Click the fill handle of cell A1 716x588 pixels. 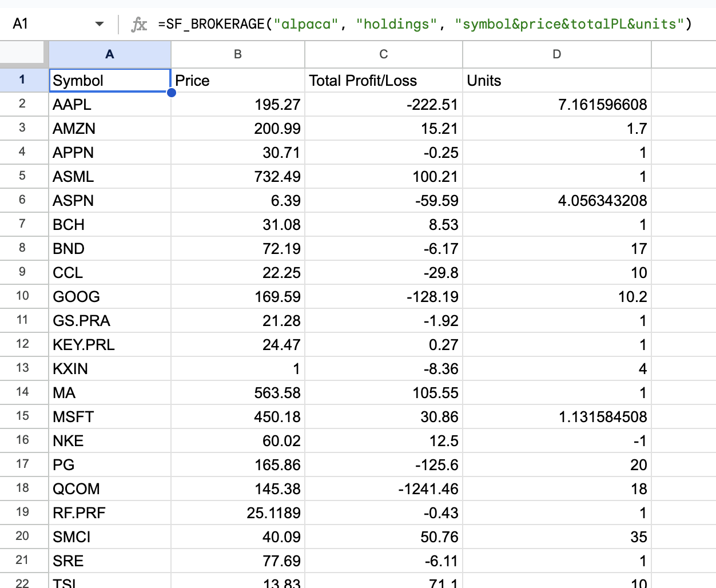171,93
